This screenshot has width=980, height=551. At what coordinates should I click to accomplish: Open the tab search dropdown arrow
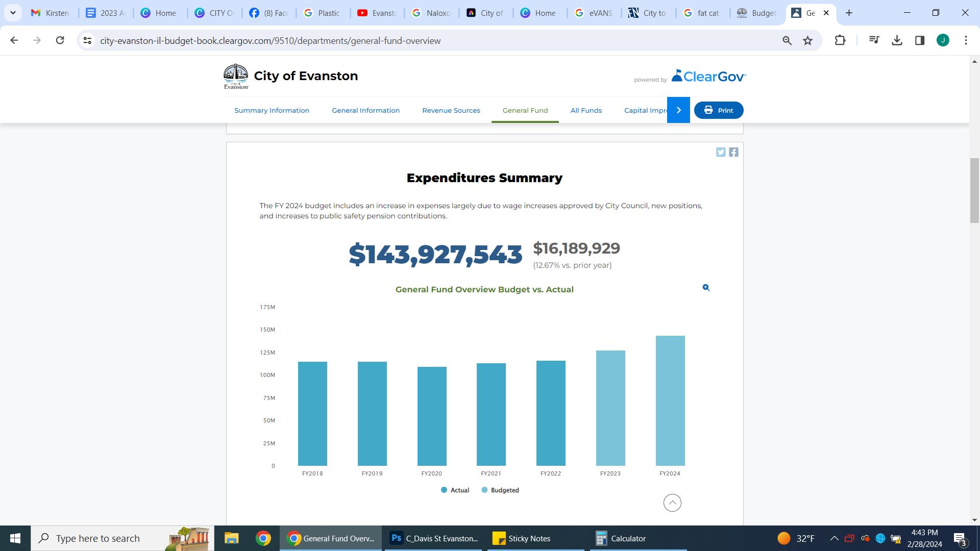pos(13,13)
